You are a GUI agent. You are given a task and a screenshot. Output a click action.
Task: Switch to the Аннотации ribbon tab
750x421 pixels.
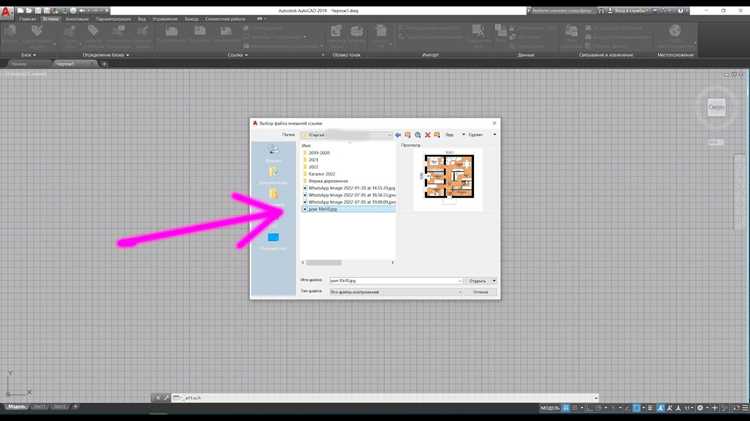77,19
